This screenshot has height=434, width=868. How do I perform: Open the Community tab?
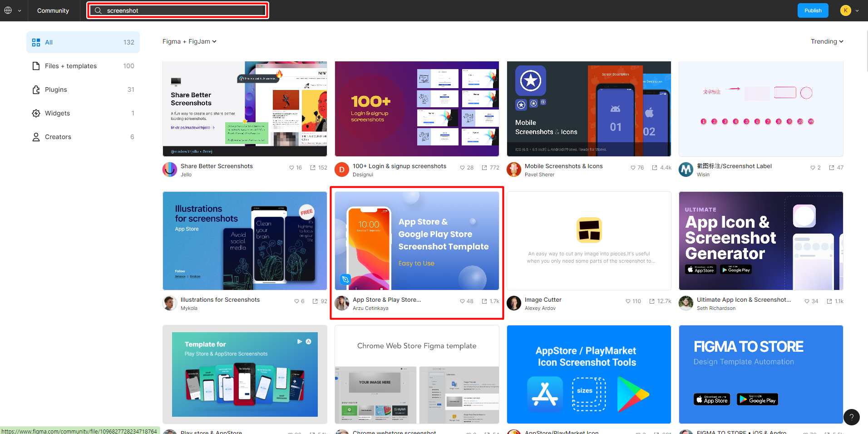(53, 10)
